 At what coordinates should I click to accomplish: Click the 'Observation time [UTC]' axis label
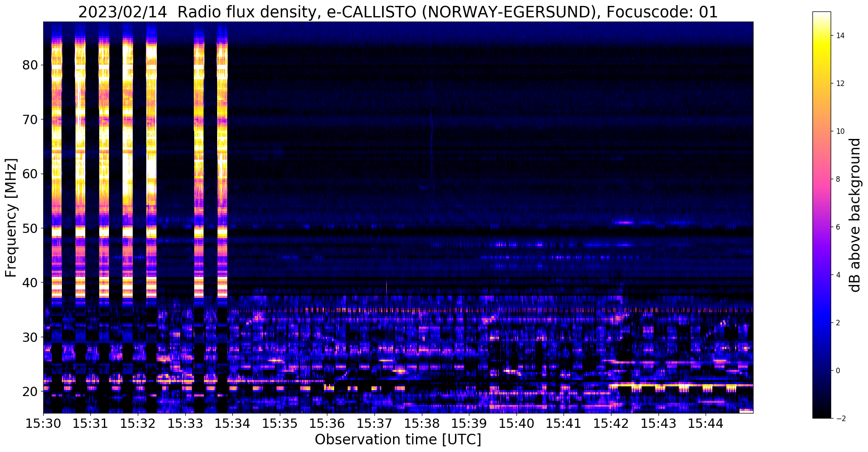coord(398,440)
